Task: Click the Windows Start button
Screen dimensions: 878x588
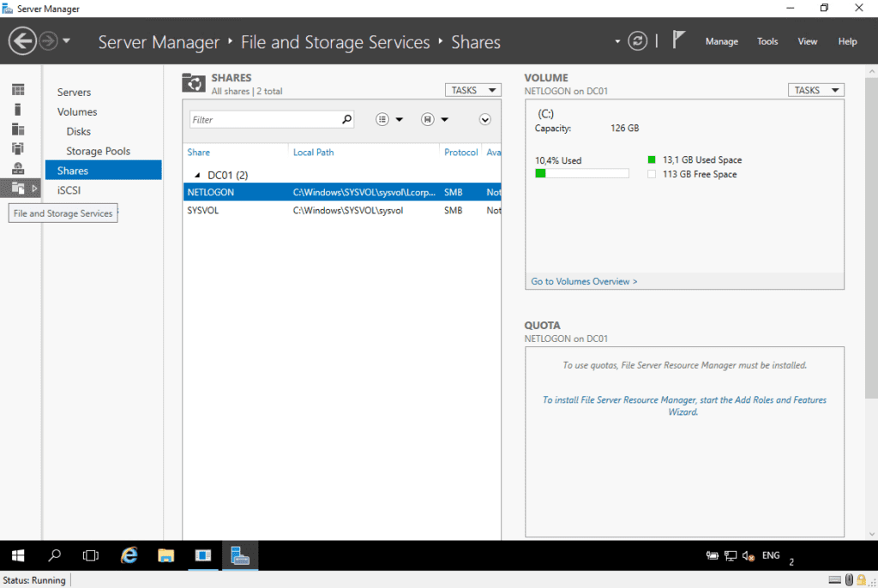Action: pyautogui.click(x=18, y=555)
